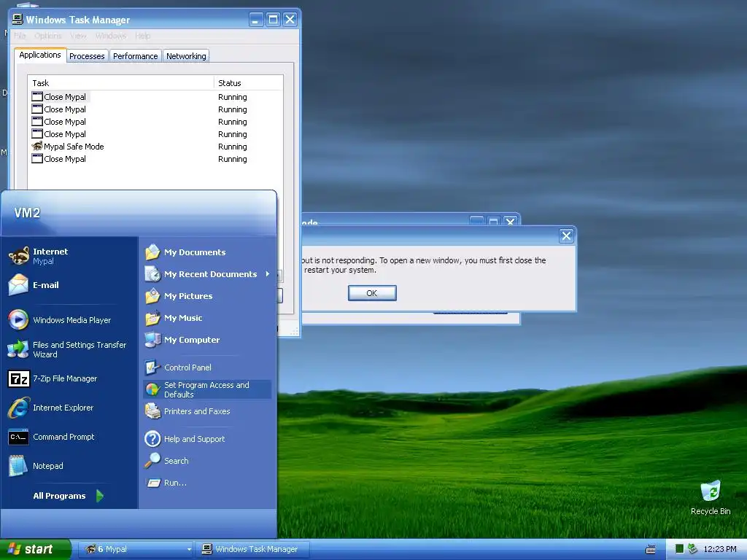Switch to Applications tab
This screenshot has height=560, width=747.
click(x=40, y=55)
